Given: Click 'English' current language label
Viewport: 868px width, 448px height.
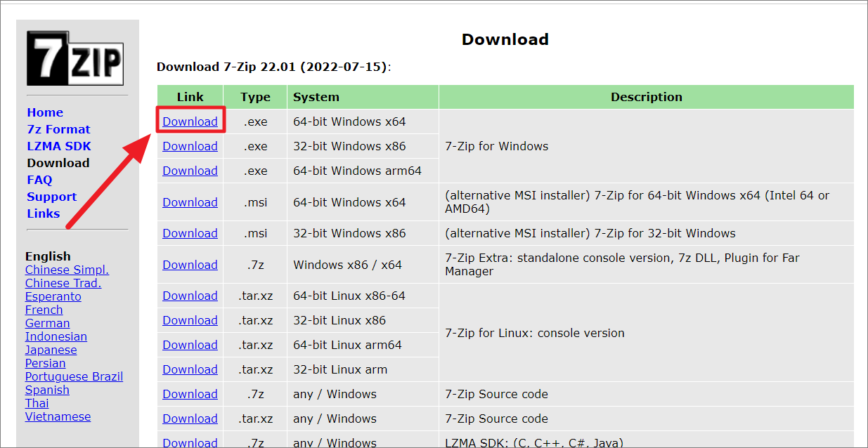Looking at the screenshot, I should click(48, 256).
